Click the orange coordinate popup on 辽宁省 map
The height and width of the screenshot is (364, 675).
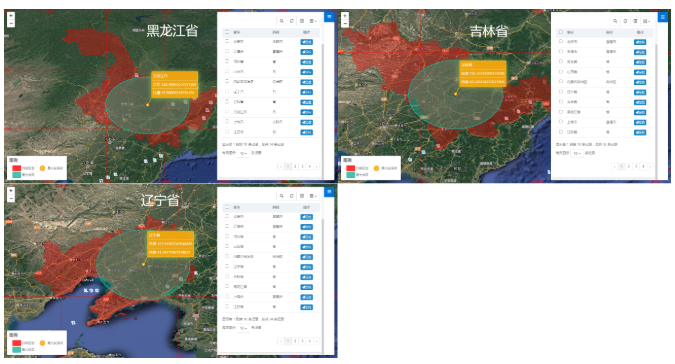coord(170,244)
